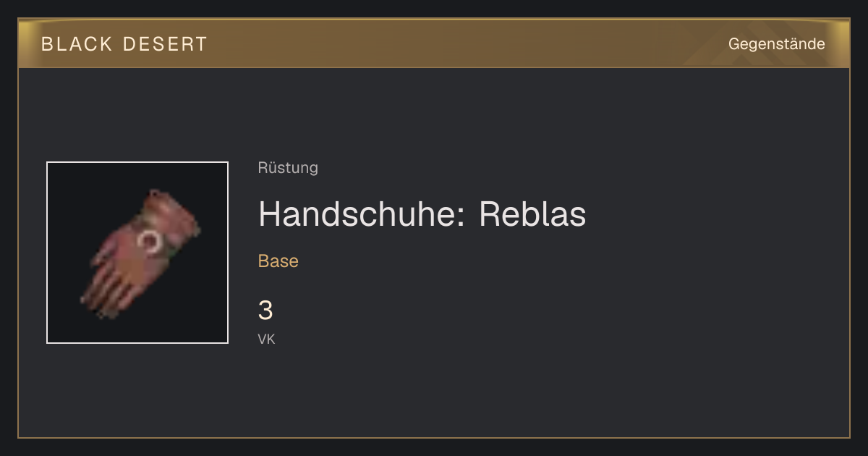Click the VK value number 3
Image resolution: width=868 pixels, height=456 pixels.
tap(265, 311)
